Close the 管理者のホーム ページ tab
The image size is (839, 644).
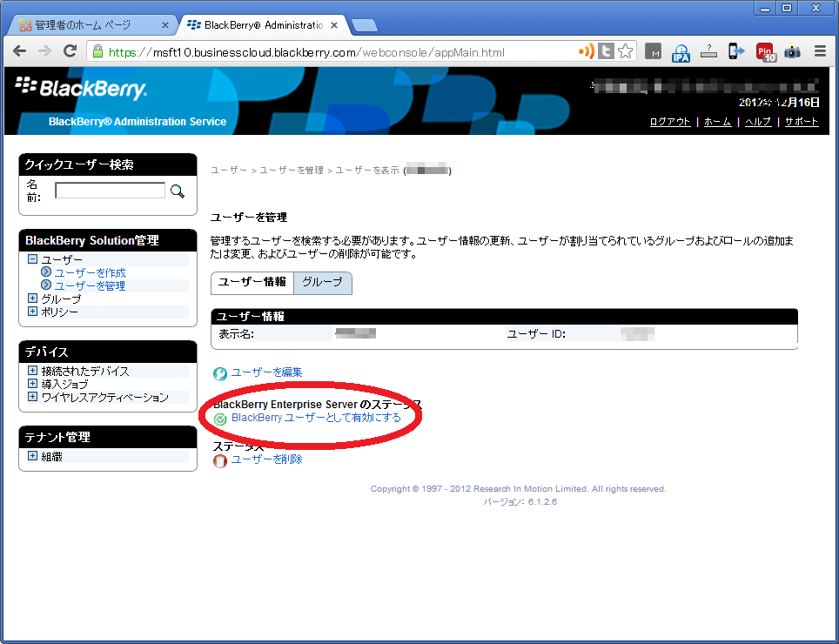pyautogui.click(x=165, y=25)
